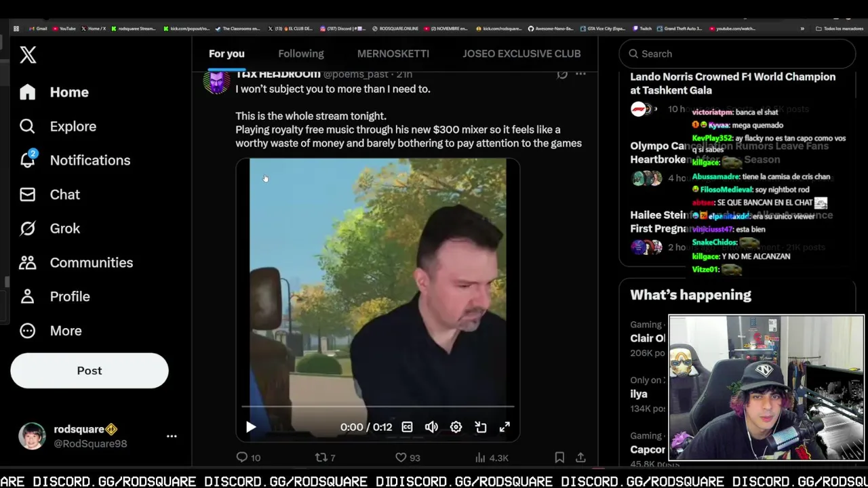
Task: Switch to the JOSEO EXCLUSIVE CLUB tab
Action: click(521, 54)
